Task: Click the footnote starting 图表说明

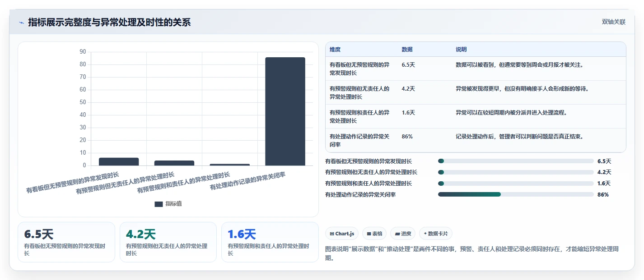Action: click(x=472, y=253)
